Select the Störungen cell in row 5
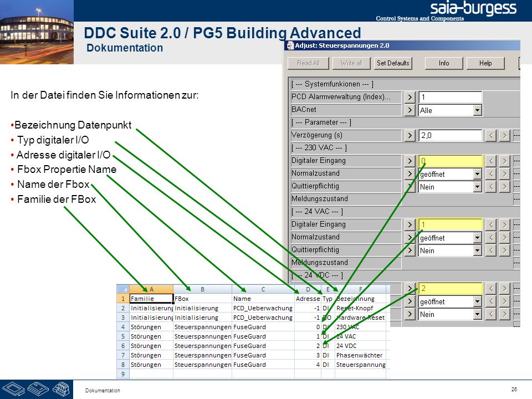The height and width of the screenshot is (399, 532). (x=151, y=336)
